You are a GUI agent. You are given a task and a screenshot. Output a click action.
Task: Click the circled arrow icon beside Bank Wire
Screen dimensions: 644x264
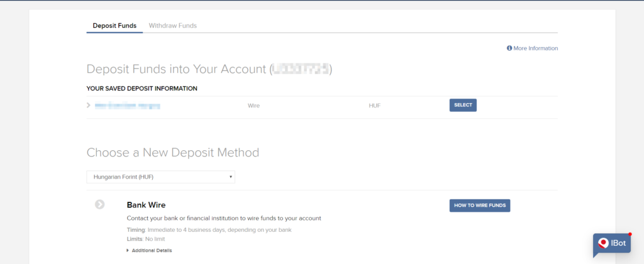pyautogui.click(x=100, y=204)
